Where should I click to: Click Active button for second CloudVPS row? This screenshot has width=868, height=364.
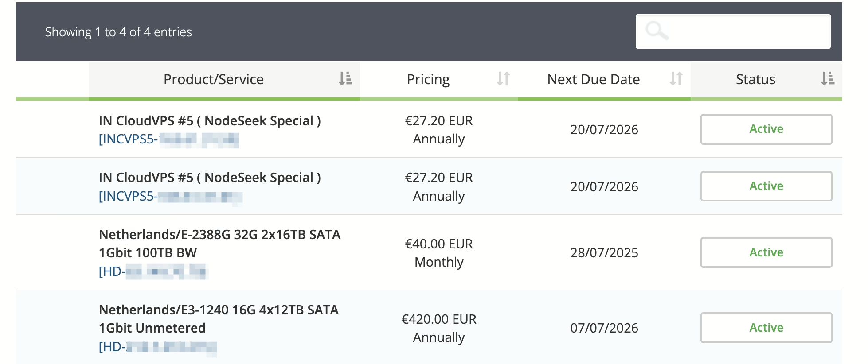coord(766,186)
